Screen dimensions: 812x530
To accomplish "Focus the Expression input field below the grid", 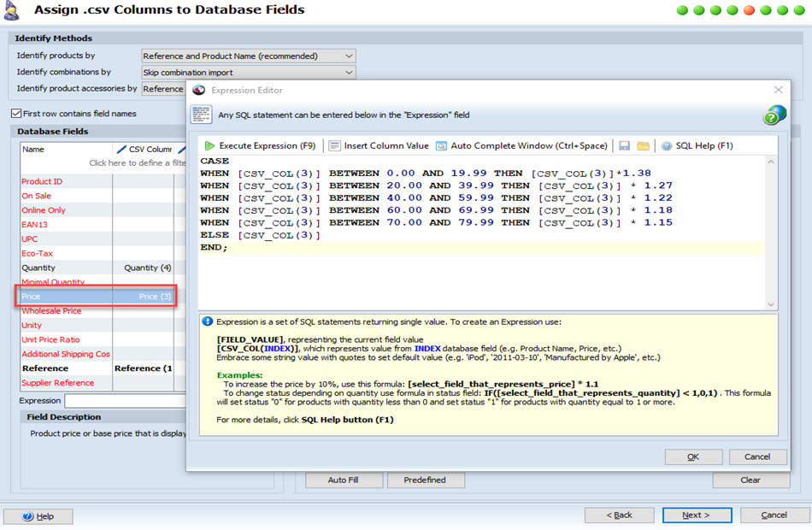I will 126,401.
